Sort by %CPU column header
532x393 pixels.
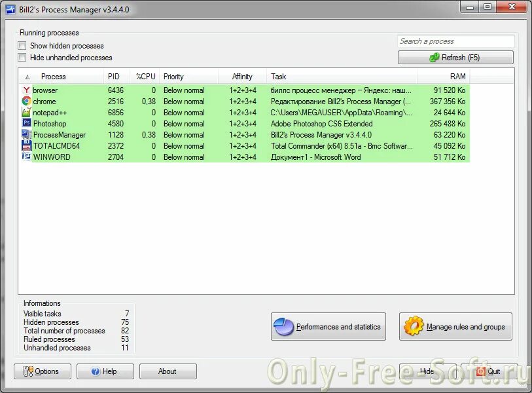tap(145, 77)
